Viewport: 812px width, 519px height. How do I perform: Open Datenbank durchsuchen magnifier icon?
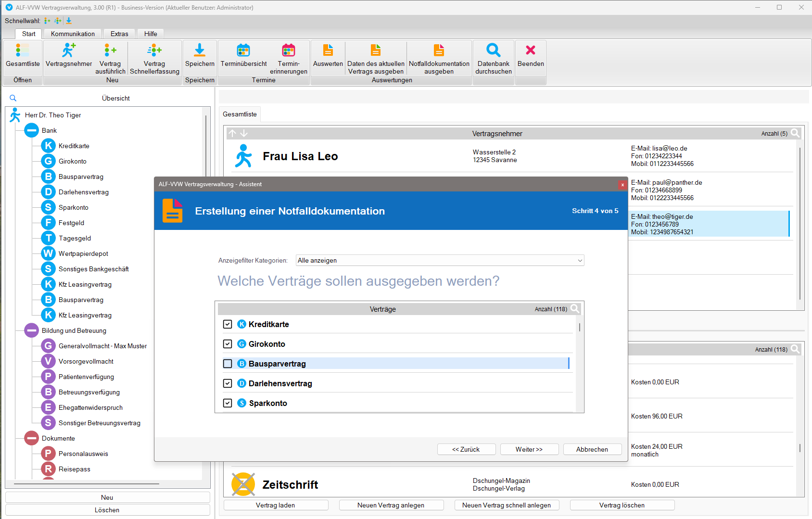click(493, 51)
